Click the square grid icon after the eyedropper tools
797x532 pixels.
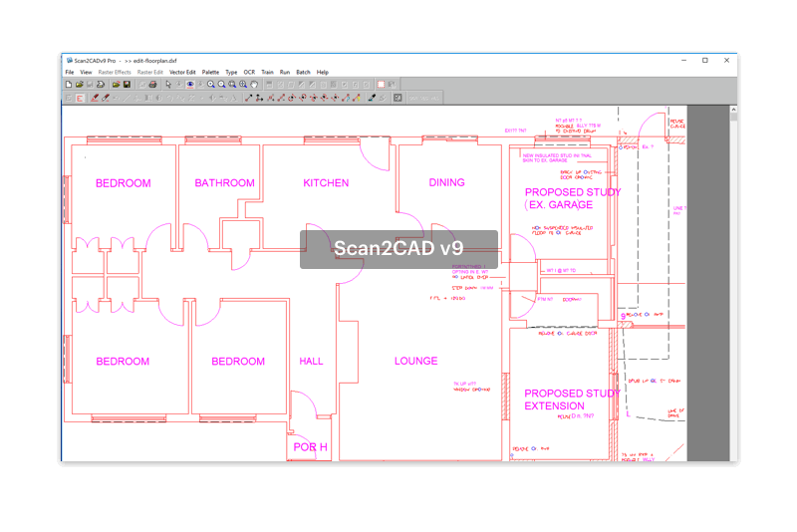pyautogui.click(x=398, y=98)
